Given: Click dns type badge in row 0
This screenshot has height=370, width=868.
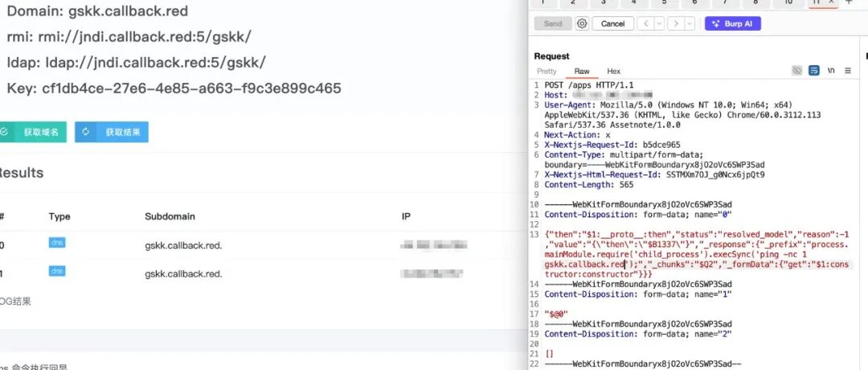Looking at the screenshot, I should point(57,243).
